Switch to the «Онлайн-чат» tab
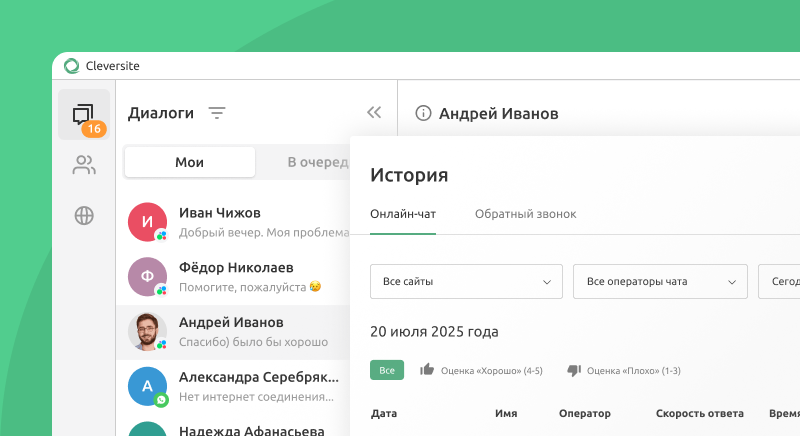 [403, 214]
